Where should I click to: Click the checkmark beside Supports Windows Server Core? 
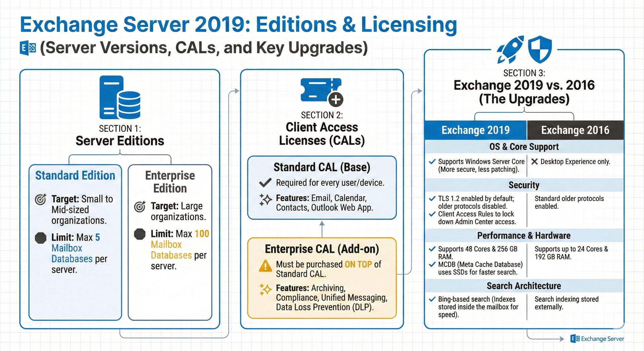pyautogui.click(x=432, y=162)
